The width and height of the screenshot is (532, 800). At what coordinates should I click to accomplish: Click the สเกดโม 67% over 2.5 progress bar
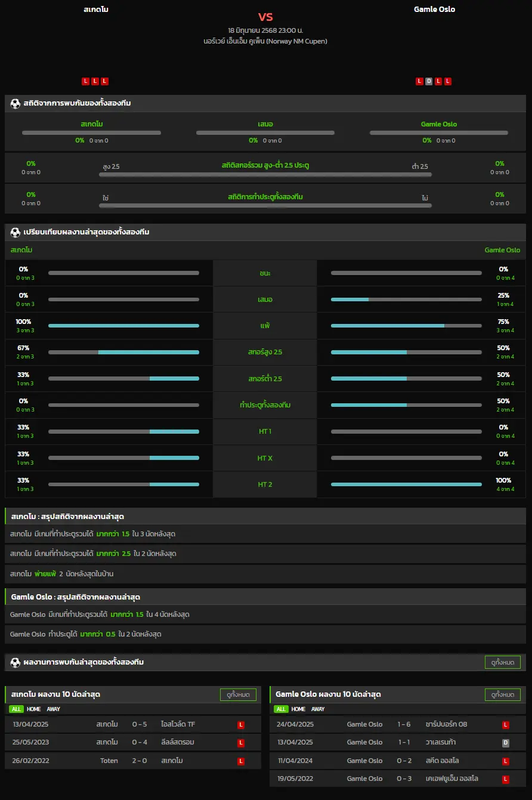click(123, 352)
